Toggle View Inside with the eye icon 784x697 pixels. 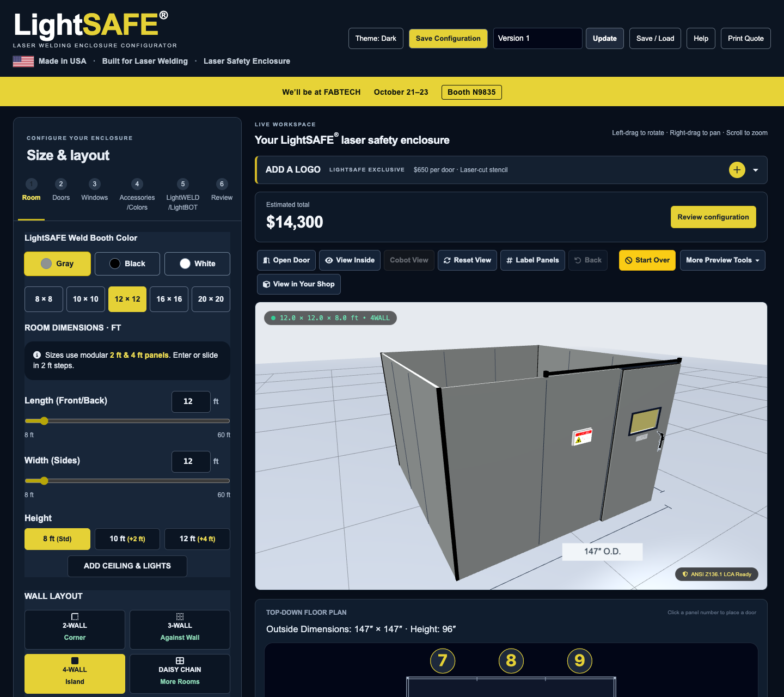tap(350, 260)
